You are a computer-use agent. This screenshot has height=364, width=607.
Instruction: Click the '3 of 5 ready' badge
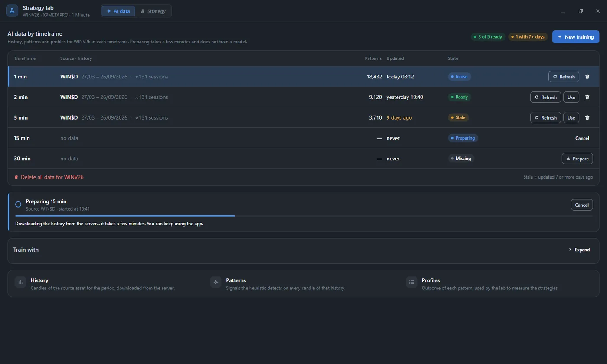pyautogui.click(x=488, y=37)
